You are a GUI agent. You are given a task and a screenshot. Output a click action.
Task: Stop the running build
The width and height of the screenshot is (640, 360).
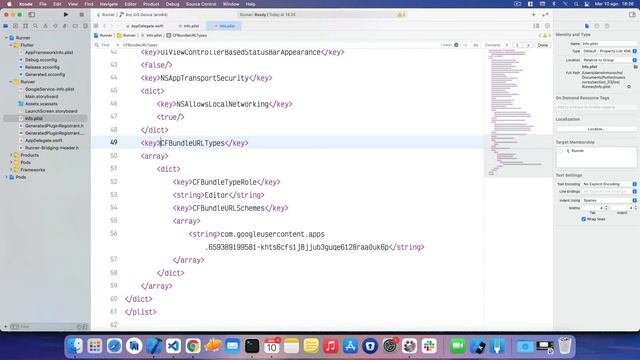tap(82, 14)
